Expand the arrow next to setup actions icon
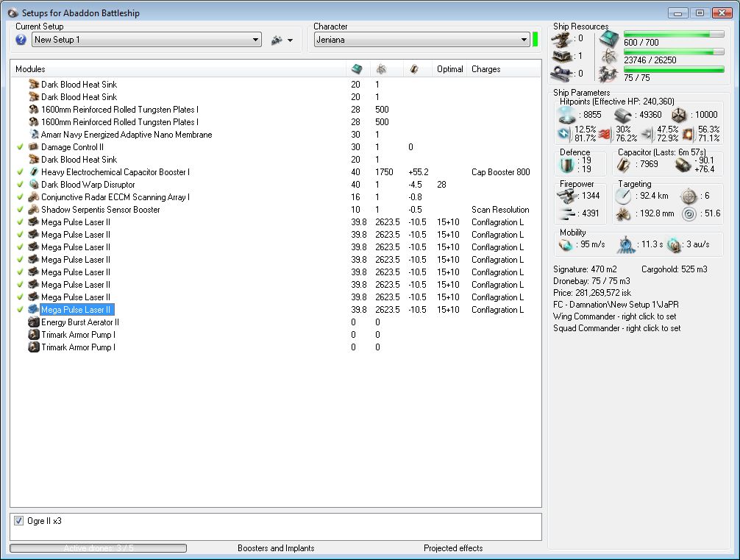 (291, 40)
